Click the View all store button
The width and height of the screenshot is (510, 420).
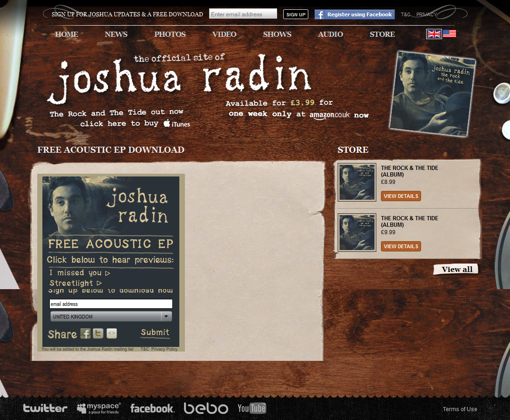pos(456,269)
